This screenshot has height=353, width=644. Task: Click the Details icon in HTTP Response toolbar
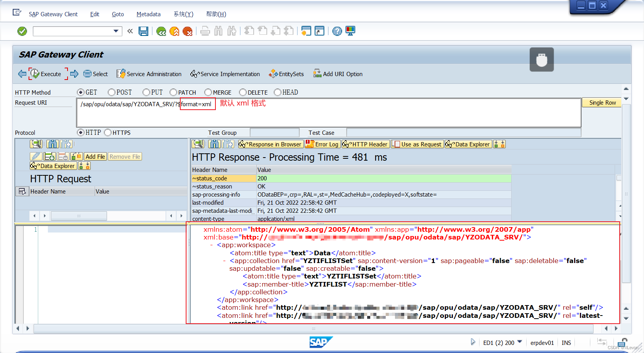(x=198, y=144)
